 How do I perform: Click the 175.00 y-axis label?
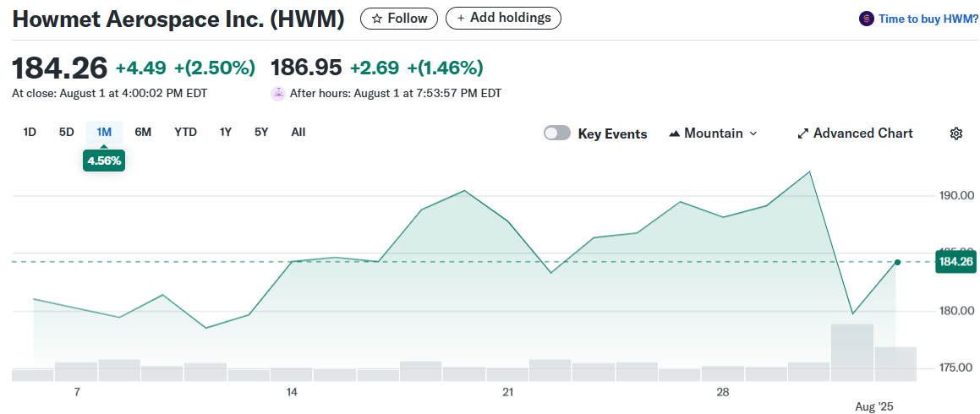coord(955,368)
